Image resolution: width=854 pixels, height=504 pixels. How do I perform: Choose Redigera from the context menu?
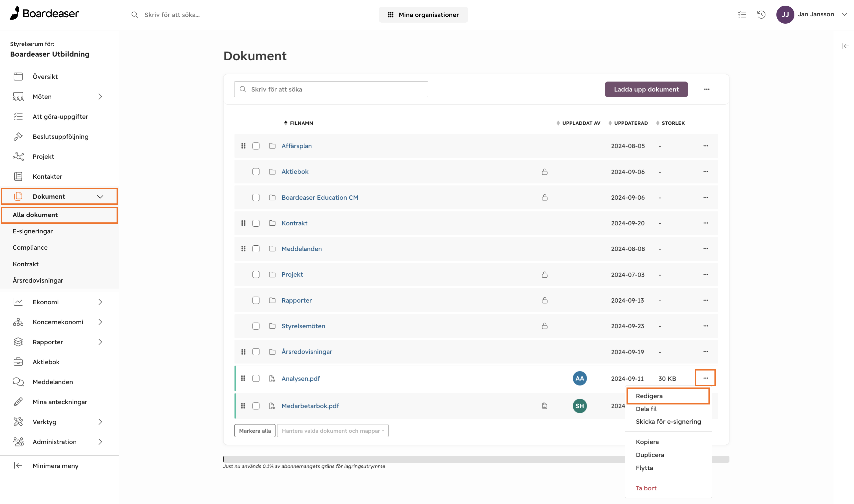pos(668,396)
